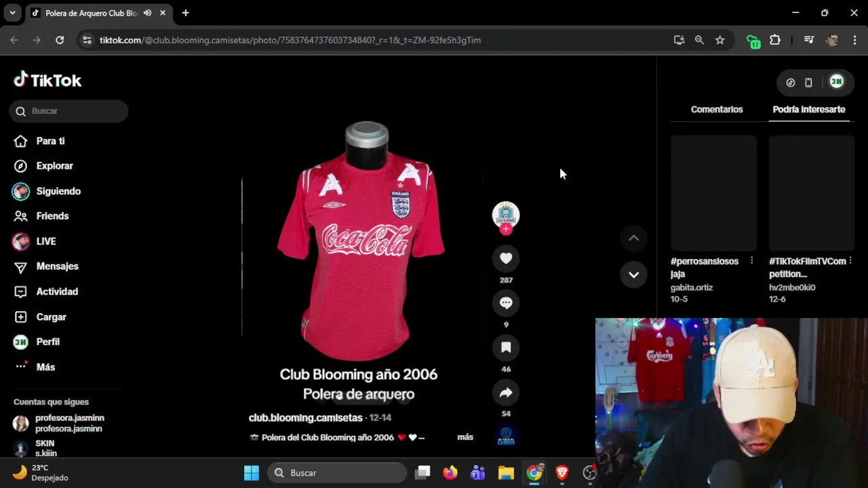Open the TikTok coins icon in the top pill

[x=791, y=83]
